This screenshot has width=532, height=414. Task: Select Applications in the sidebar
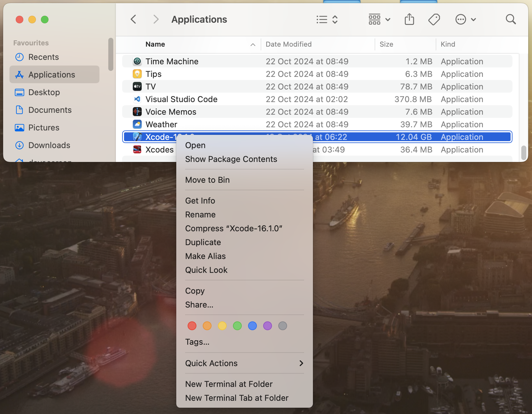point(54,75)
